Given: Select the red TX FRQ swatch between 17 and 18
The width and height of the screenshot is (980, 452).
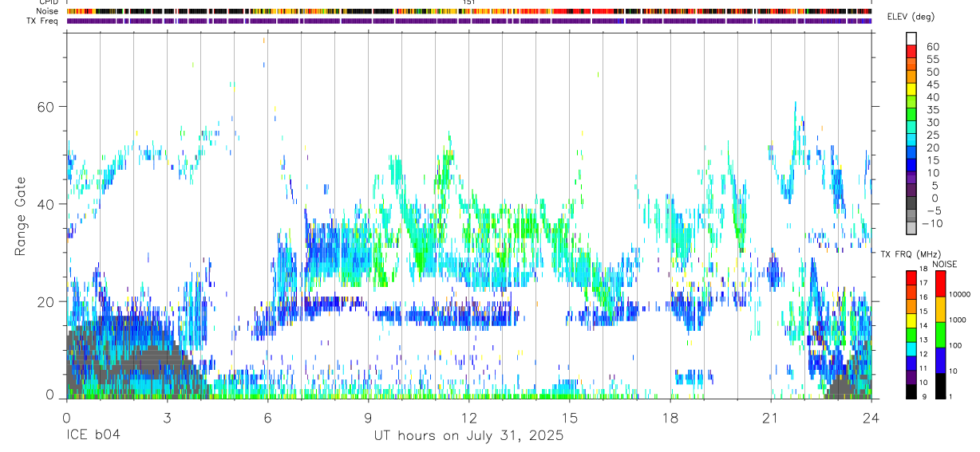Looking at the screenshot, I should tap(911, 277).
